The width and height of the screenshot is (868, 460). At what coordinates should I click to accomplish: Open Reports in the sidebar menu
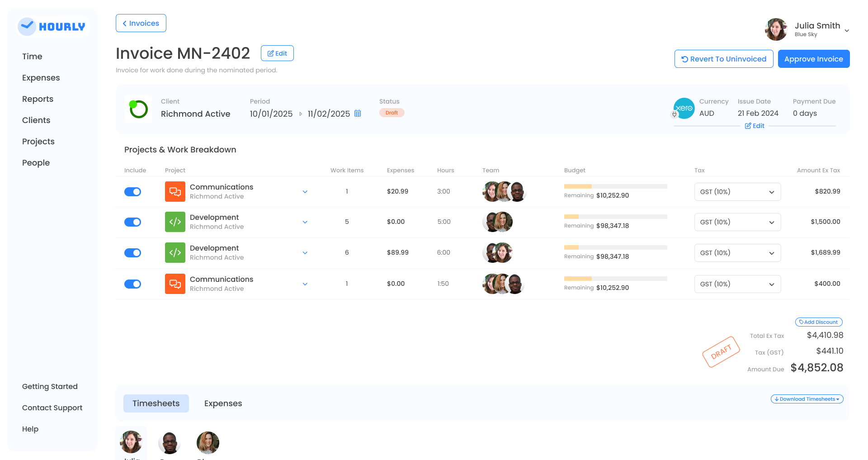click(x=38, y=99)
